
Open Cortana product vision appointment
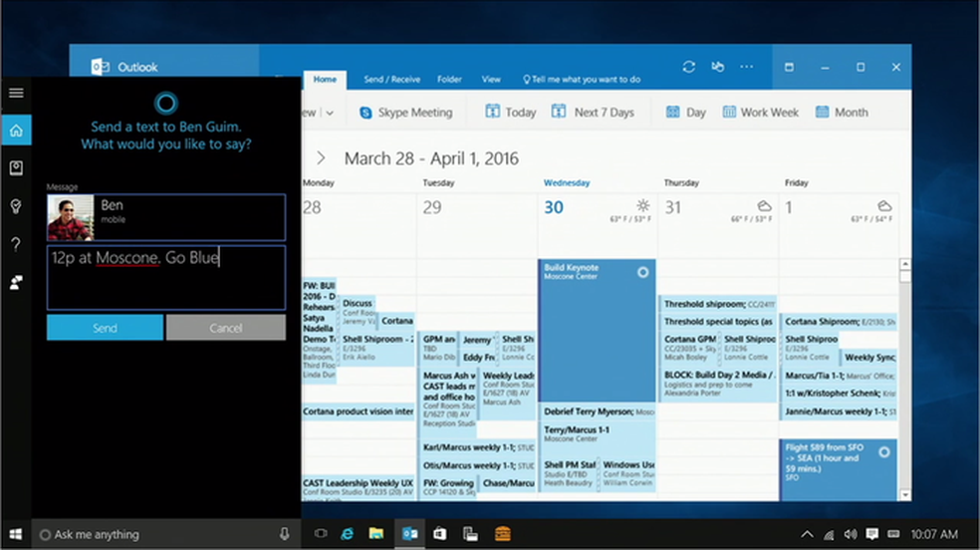coord(359,412)
